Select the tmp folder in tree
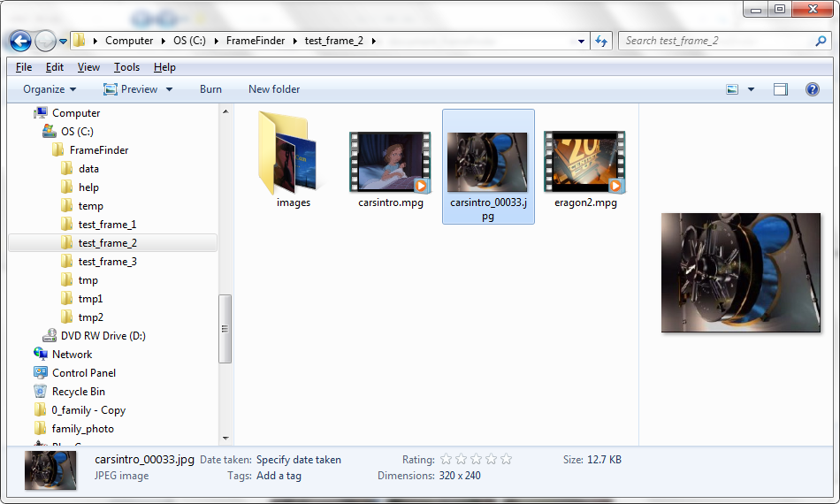This screenshot has width=840, height=504. [88, 280]
